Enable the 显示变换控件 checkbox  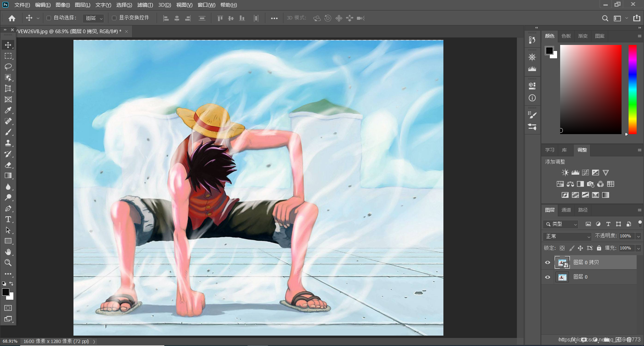click(114, 18)
